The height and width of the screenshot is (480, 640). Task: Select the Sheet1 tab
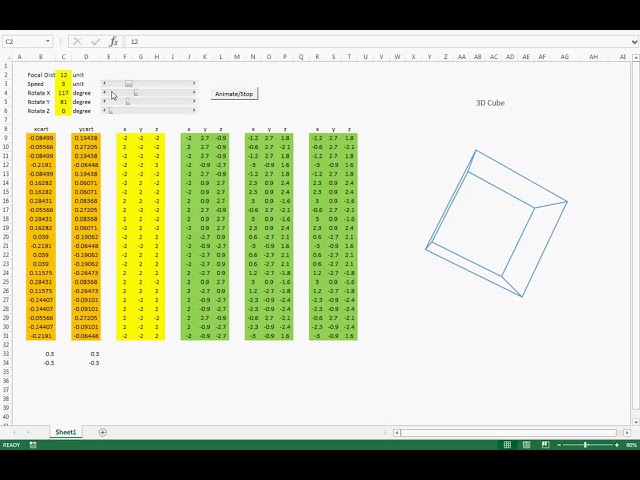(66, 432)
